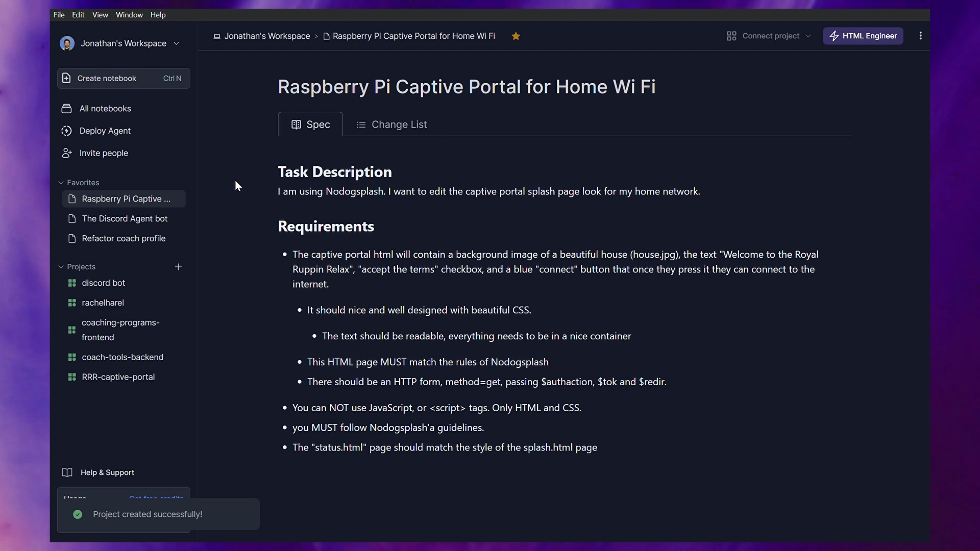Open the coach-tools-backend project
Screen dimensions: 980x551
pyautogui.click(x=124, y=357)
